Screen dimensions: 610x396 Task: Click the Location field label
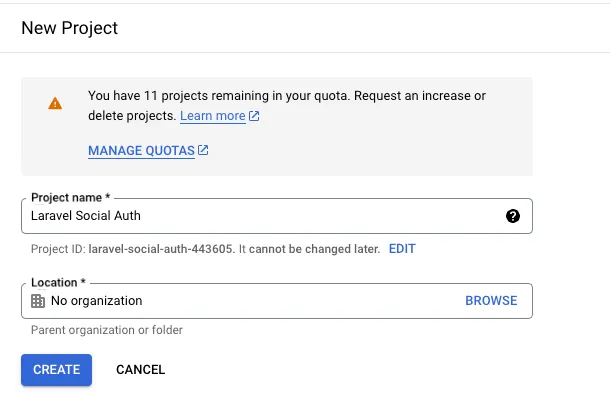[x=58, y=282]
